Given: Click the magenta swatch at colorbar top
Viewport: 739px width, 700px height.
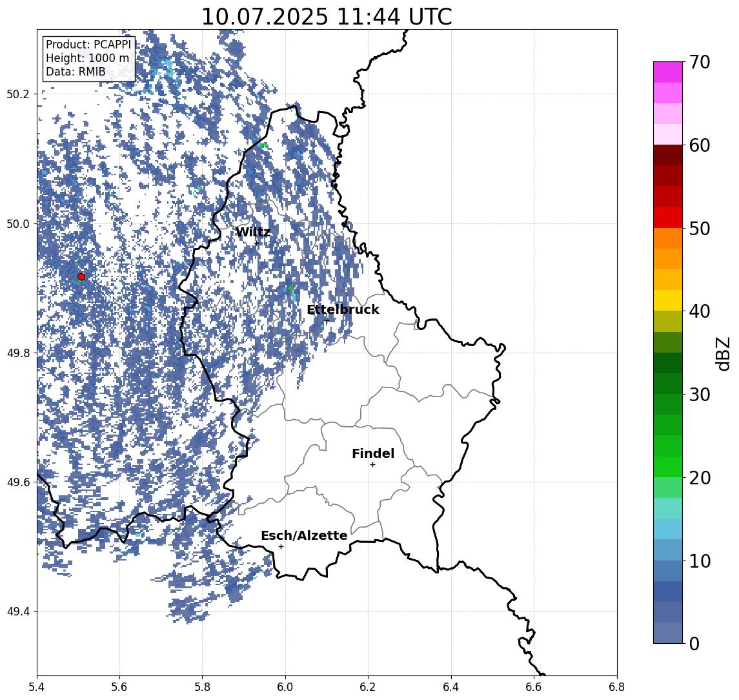Looking at the screenshot, I should 668,72.
